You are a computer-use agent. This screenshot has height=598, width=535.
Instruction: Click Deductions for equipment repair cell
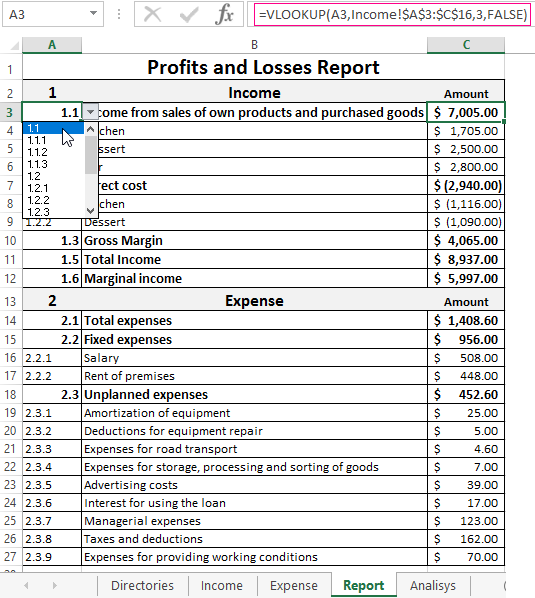pos(254,431)
